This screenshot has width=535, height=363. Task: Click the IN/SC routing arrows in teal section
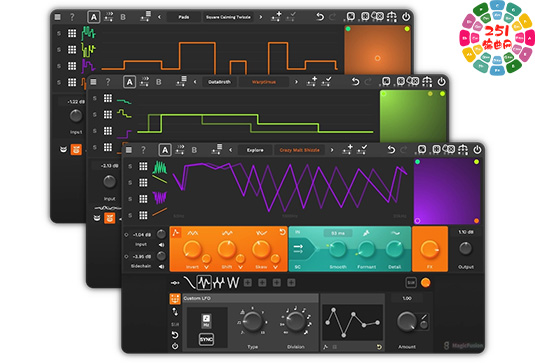(x=298, y=249)
